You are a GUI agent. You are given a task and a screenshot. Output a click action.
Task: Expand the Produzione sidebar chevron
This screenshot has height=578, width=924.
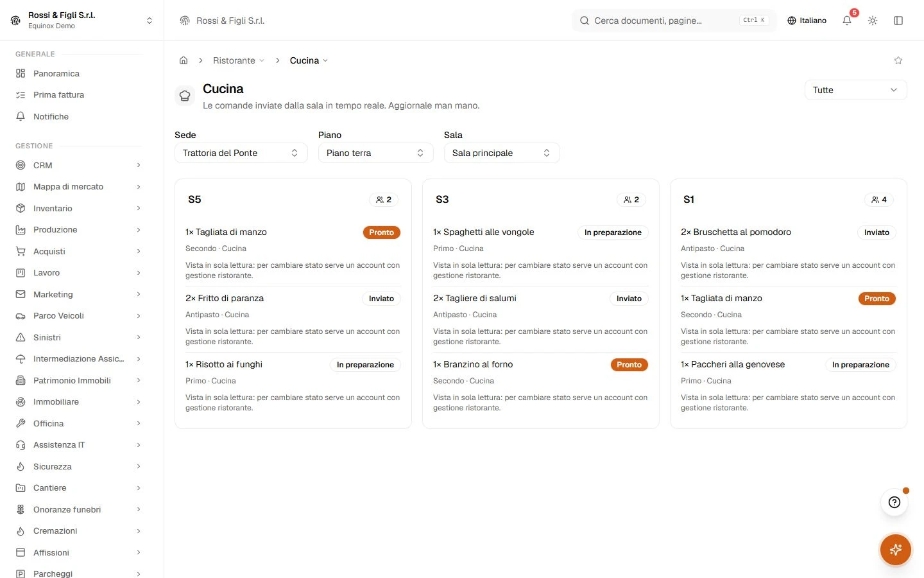pos(139,230)
